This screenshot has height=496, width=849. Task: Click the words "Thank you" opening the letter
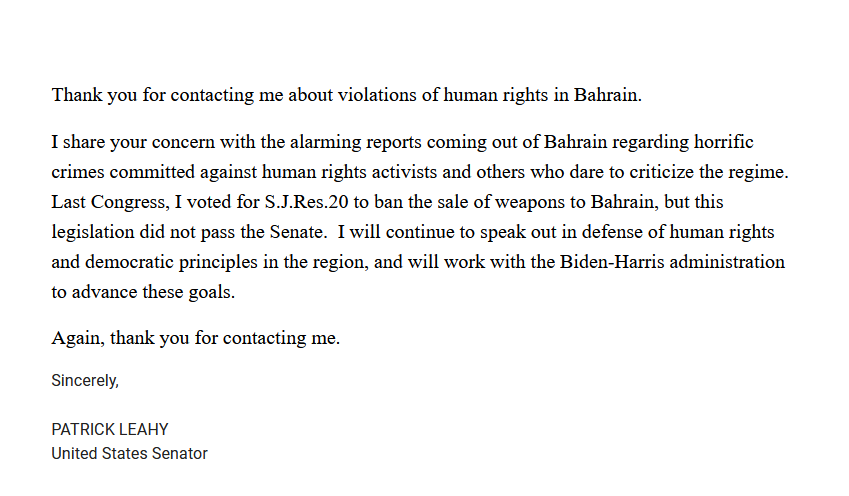pos(94,95)
